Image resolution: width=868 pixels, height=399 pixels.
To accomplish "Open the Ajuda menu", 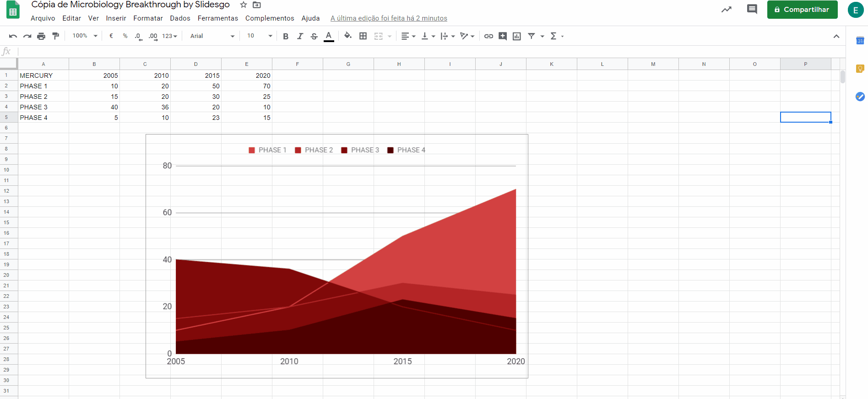I will coord(311,18).
